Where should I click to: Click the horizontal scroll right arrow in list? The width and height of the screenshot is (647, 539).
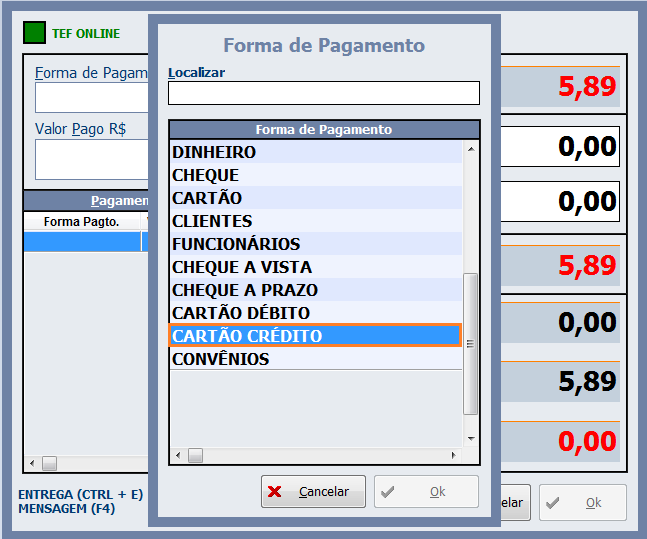pos(454,455)
